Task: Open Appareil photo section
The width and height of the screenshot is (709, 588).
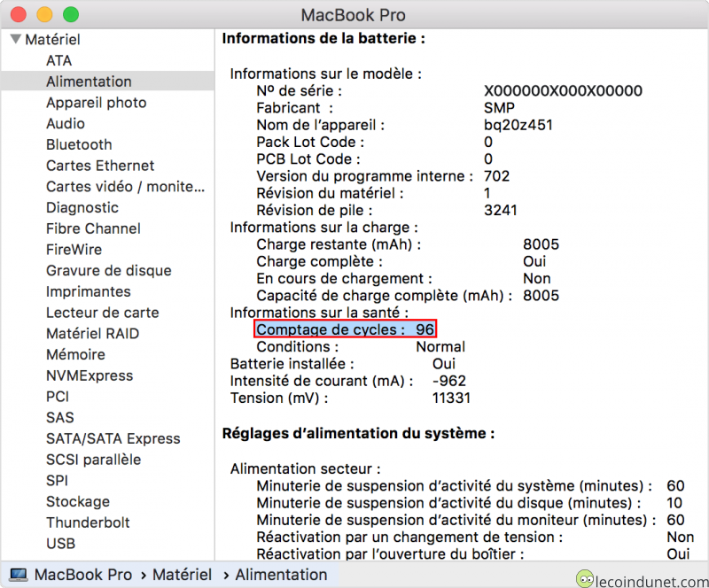Action: 97,103
